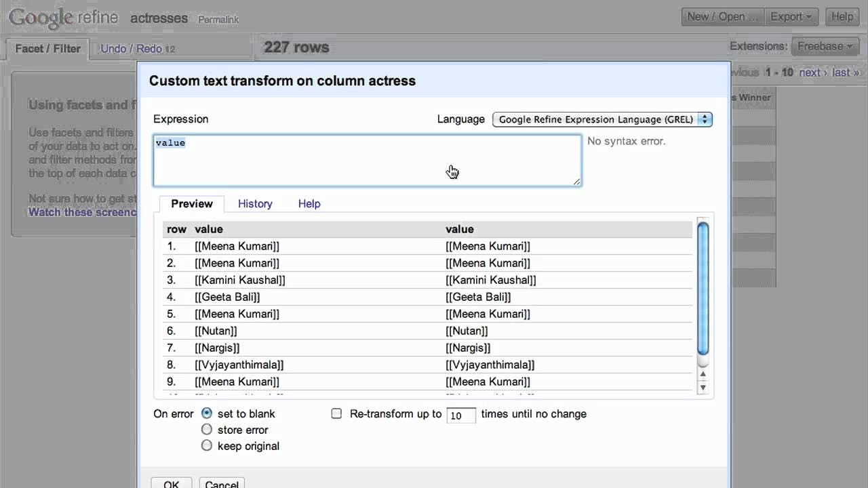Open the Freebase extensions dropdown
Image resolution: width=868 pixels, height=488 pixels.
coord(825,46)
